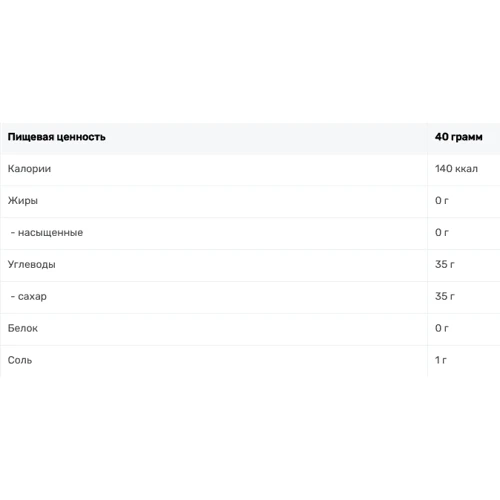Viewport: 500px width, 500px height.
Task: Select the 'Калории' row label
Action: pyautogui.click(x=29, y=169)
